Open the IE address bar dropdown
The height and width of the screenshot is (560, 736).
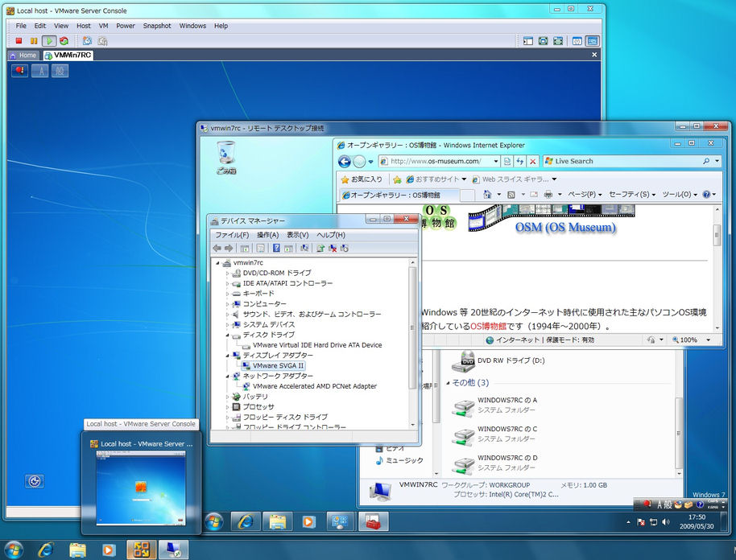[x=496, y=162]
